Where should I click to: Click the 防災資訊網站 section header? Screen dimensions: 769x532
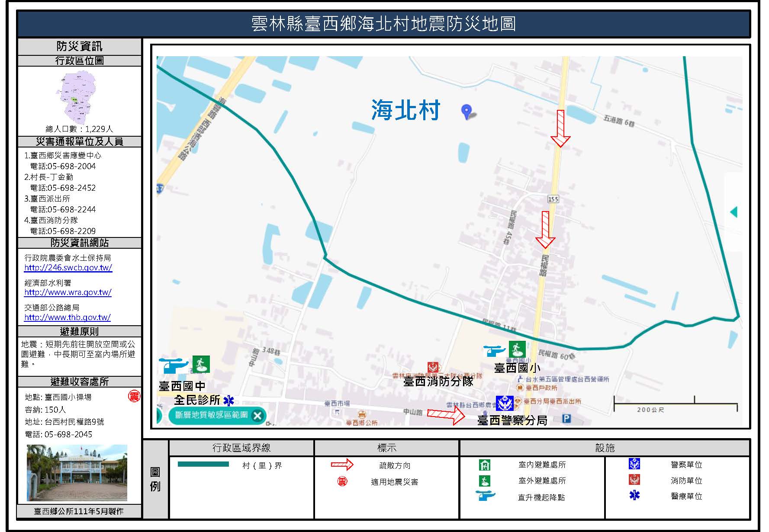point(80,243)
